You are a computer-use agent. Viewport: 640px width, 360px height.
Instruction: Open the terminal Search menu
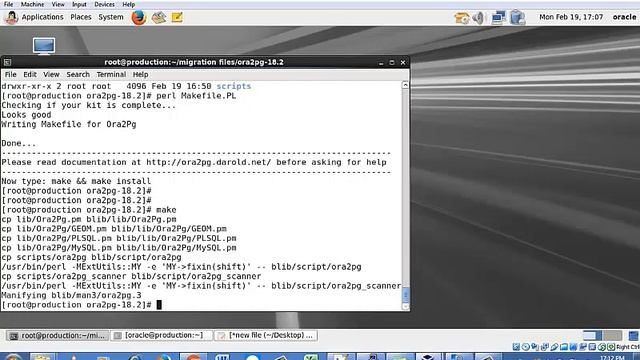pos(78,75)
